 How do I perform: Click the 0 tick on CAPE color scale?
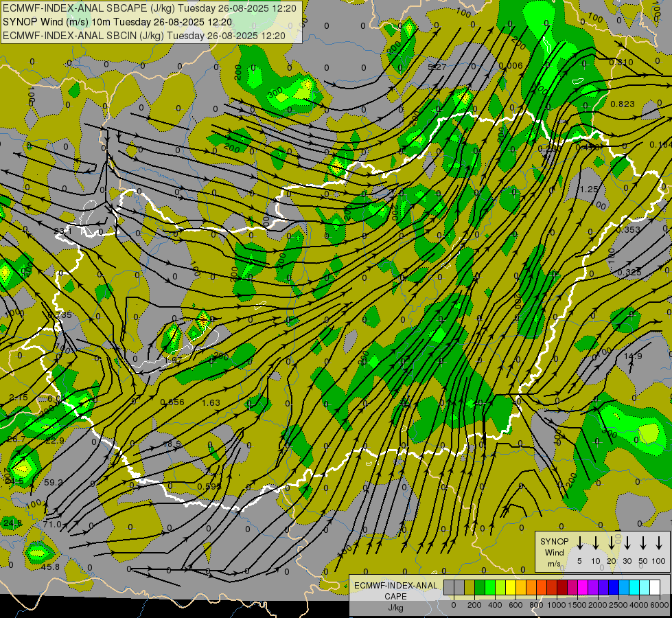tap(454, 605)
